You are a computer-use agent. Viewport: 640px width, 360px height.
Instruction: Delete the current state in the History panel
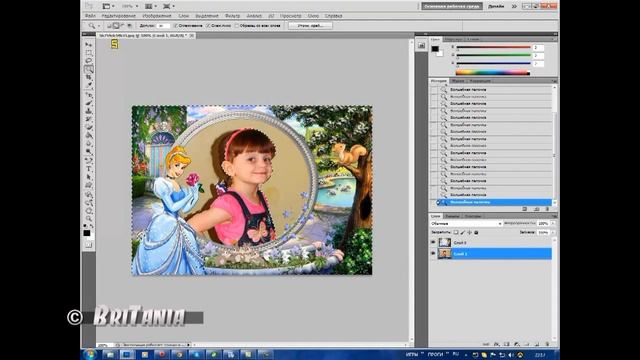(x=547, y=209)
